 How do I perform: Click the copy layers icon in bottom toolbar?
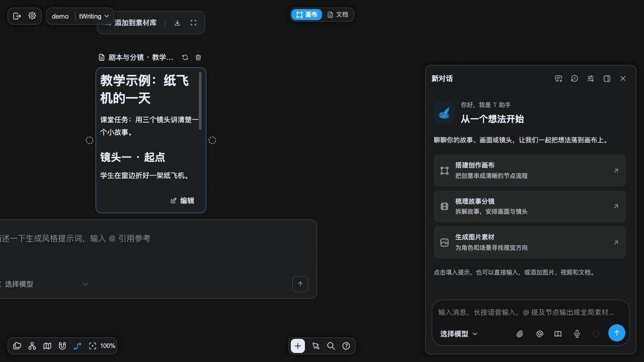[x=17, y=346]
